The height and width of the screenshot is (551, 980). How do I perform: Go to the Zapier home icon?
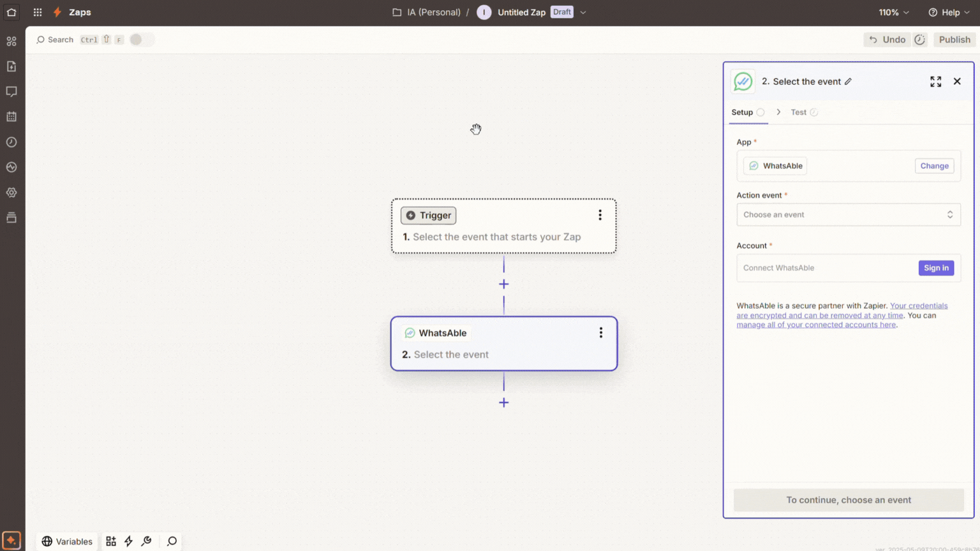pos(11,12)
